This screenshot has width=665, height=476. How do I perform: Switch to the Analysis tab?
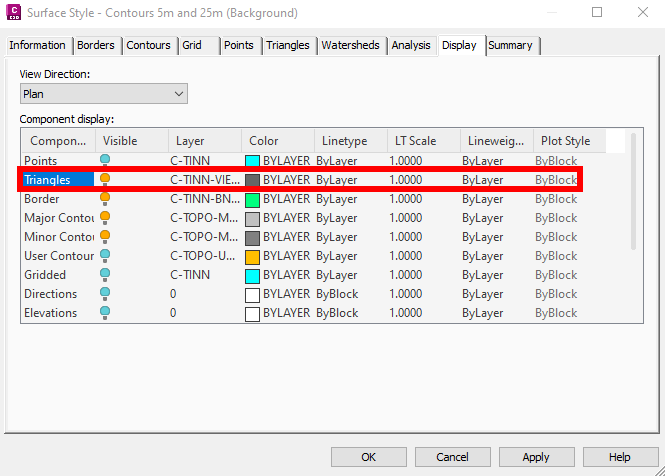point(411,45)
